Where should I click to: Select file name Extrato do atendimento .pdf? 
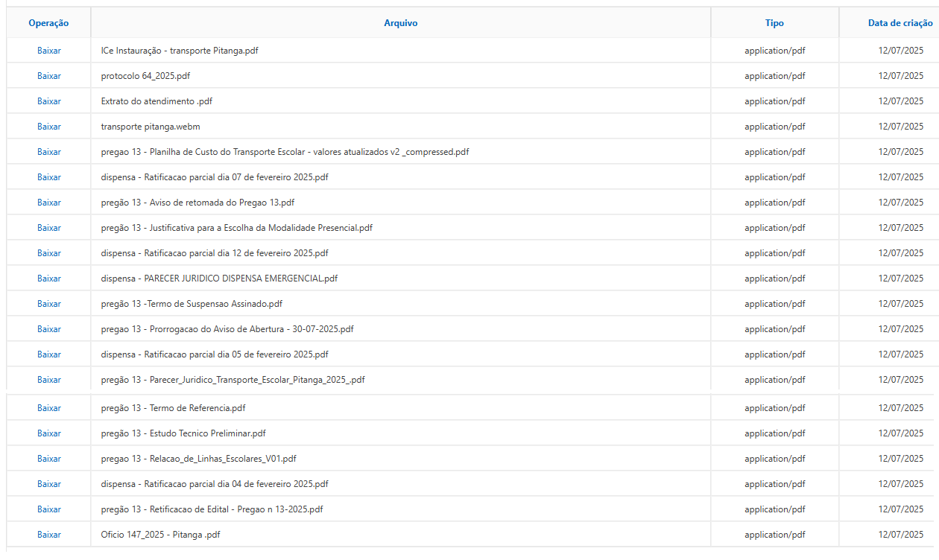[157, 101]
